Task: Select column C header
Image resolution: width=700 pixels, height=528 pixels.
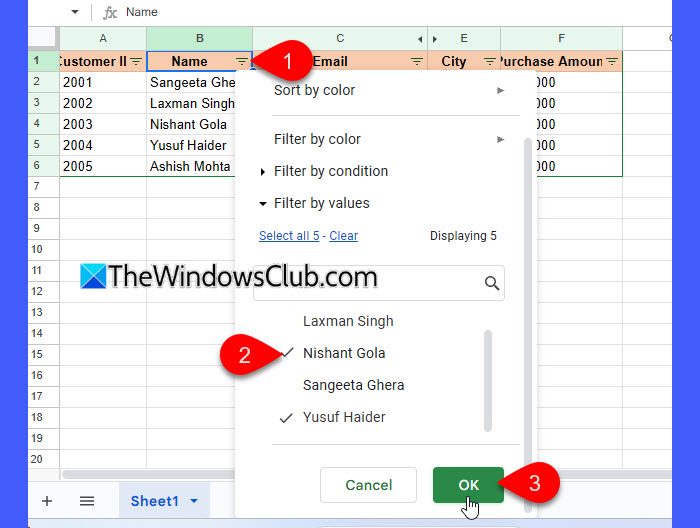Action: point(340,38)
